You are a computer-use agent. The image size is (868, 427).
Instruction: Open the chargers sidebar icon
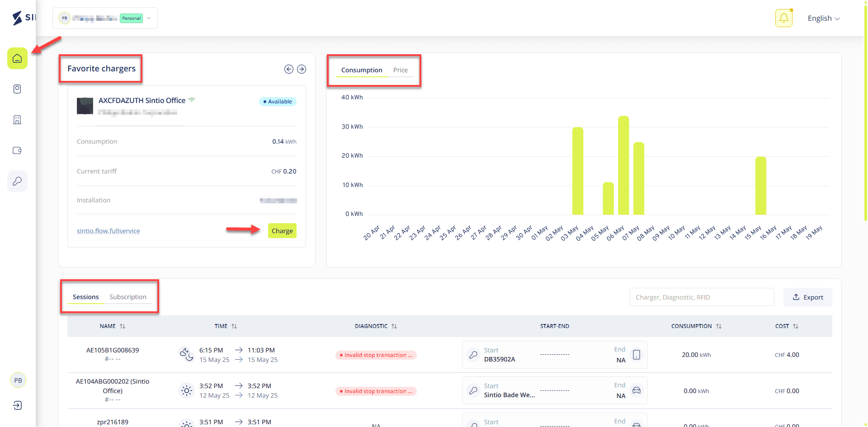point(17,89)
